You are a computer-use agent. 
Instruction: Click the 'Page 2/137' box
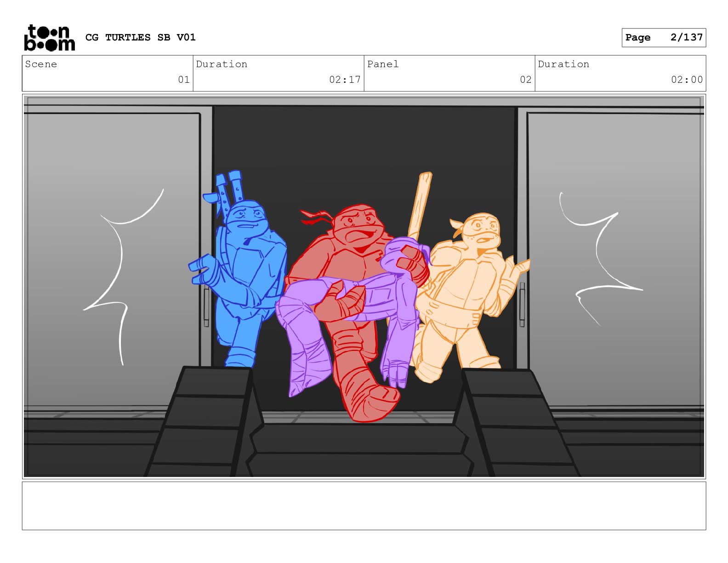click(664, 38)
